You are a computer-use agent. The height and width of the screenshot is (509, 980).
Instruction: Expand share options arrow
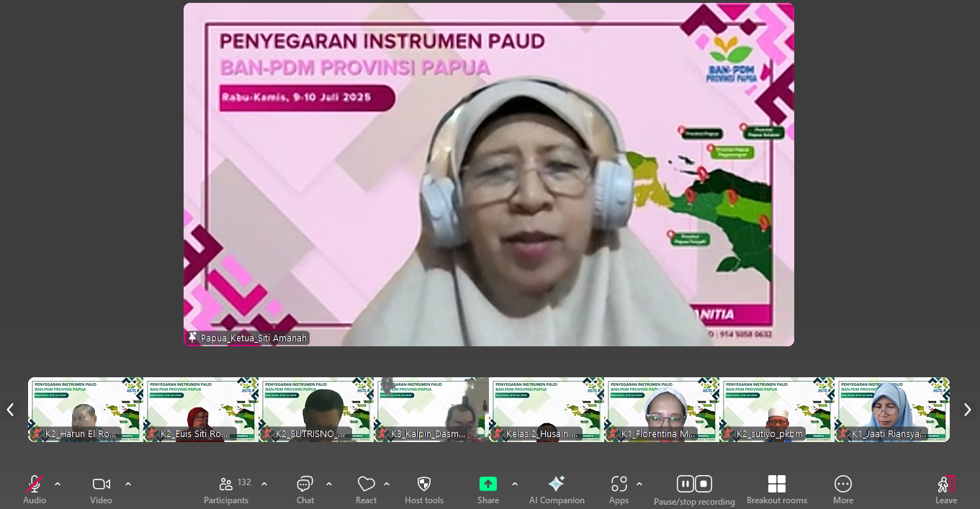(x=514, y=484)
